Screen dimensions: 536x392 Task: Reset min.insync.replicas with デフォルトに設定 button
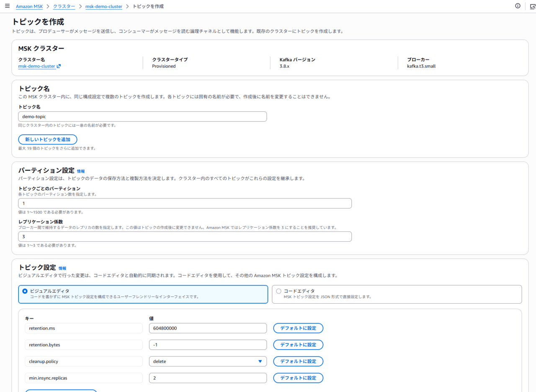tap(298, 378)
